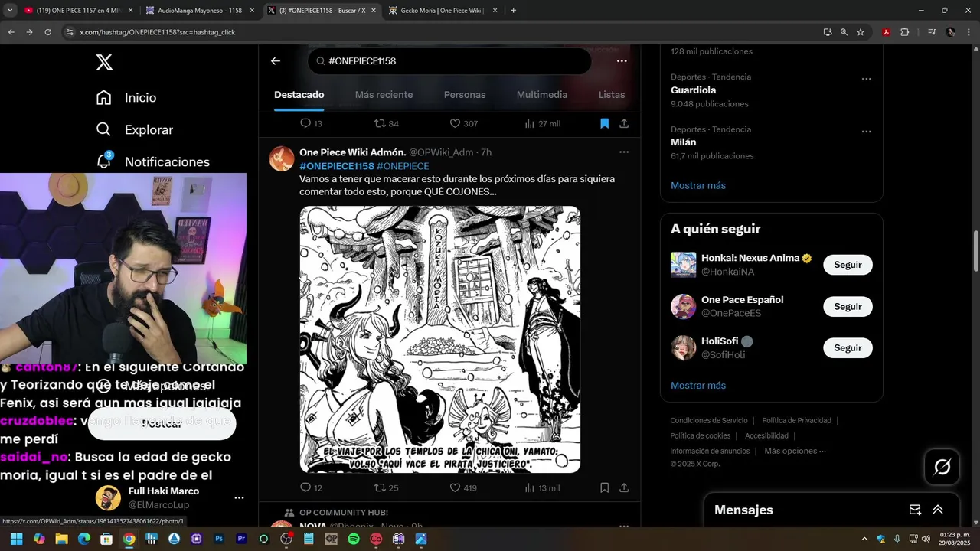The image size is (980, 551).
Task: Open the Guardiola trending topic
Action: point(693,90)
